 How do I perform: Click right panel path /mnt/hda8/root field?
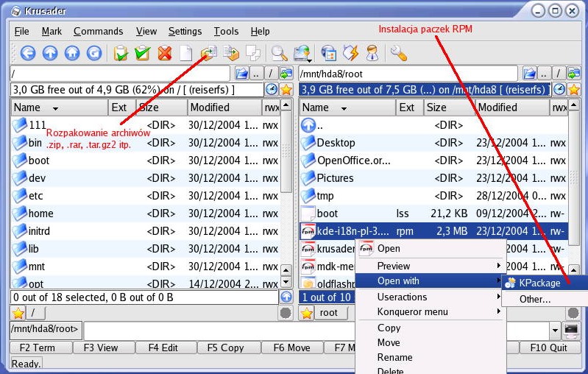pyautogui.click(x=408, y=73)
